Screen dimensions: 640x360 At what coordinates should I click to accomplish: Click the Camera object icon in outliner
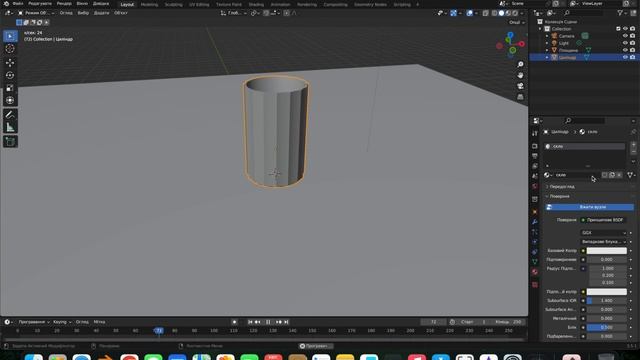554,36
